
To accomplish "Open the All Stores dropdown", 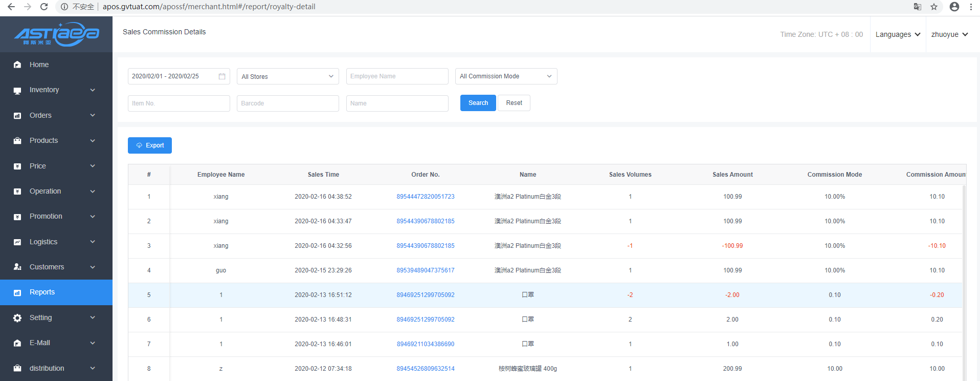I will pos(287,76).
